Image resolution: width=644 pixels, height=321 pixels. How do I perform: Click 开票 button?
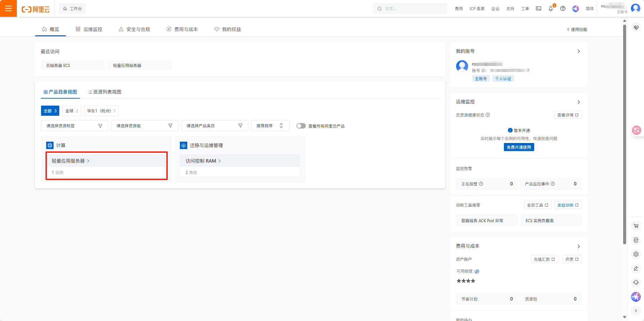tap(572, 259)
